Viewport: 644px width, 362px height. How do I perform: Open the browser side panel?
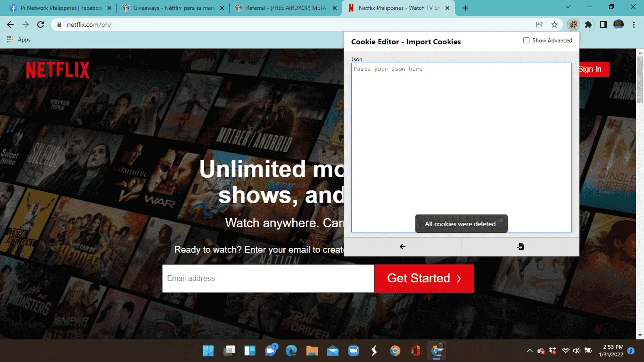pos(603,25)
